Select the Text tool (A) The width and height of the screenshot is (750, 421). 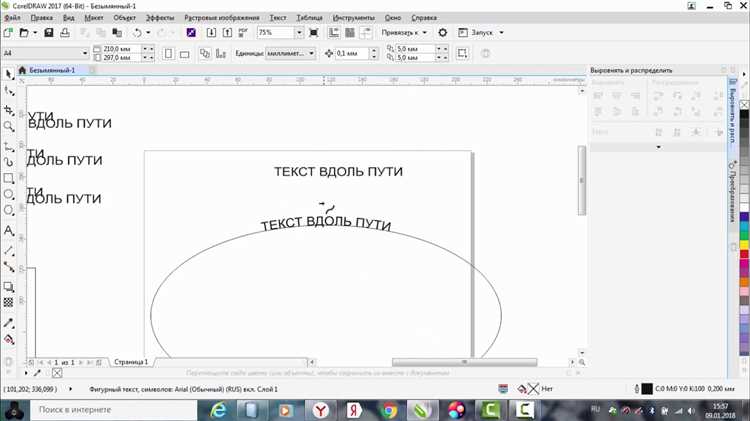9,231
